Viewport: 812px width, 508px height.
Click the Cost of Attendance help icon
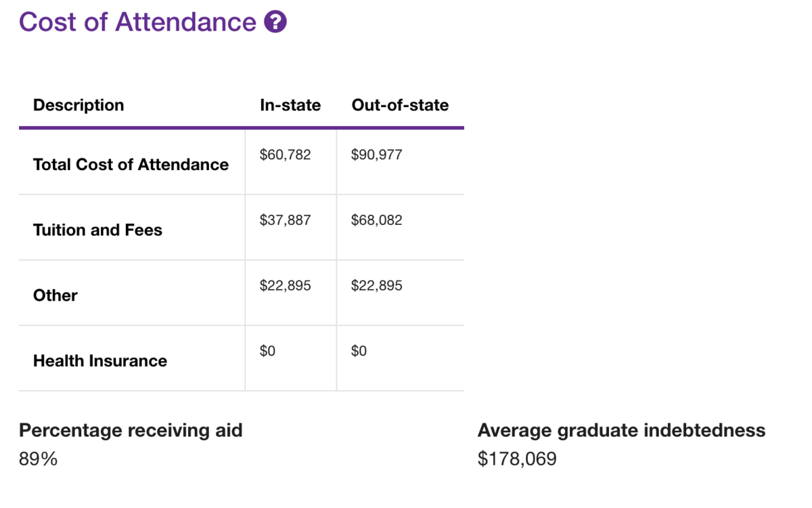275,22
